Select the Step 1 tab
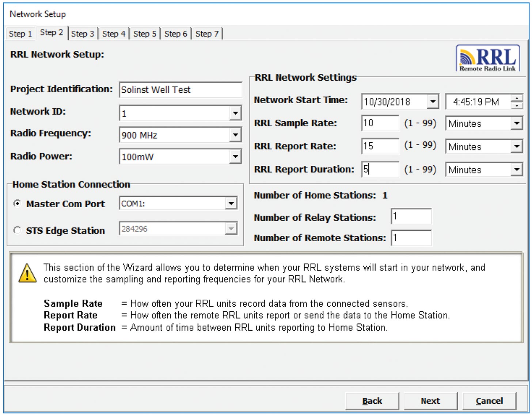 click(20, 34)
